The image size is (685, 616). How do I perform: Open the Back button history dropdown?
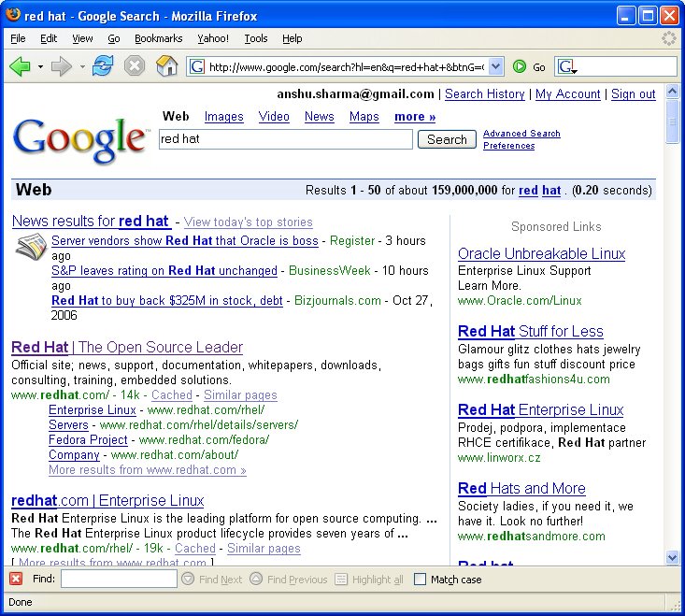point(40,67)
